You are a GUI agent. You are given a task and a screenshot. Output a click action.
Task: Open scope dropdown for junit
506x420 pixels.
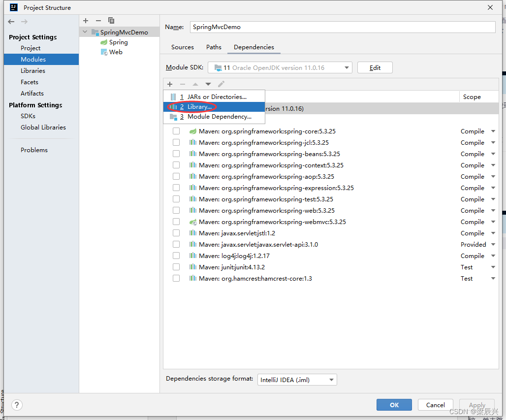(493, 267)
